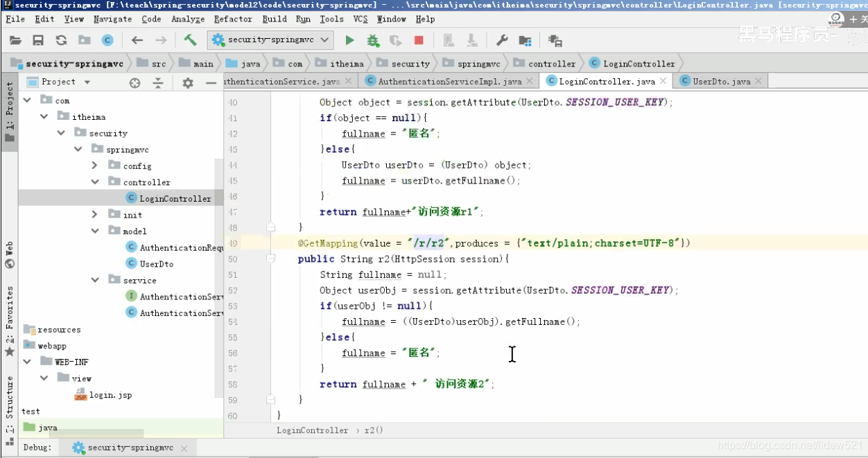The image size is (868, 458).
Task: Open the Refactor menu
Action: click(x=233, y=19)
